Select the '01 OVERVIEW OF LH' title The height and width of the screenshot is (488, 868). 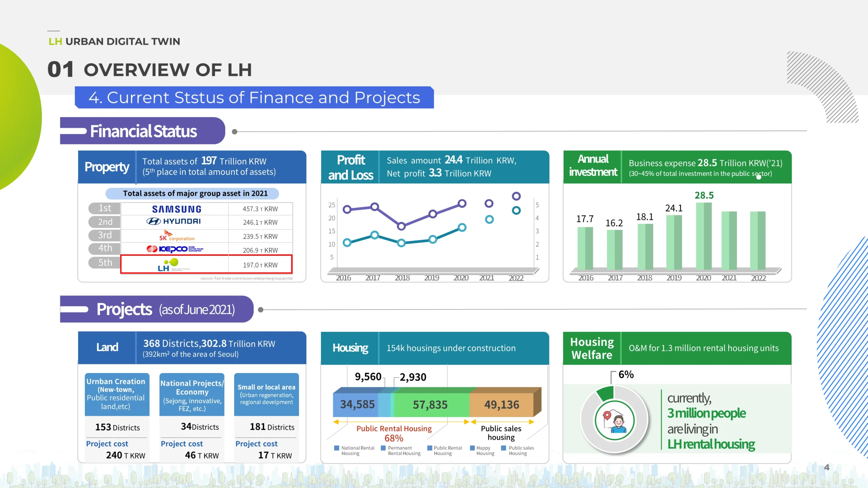150,69
